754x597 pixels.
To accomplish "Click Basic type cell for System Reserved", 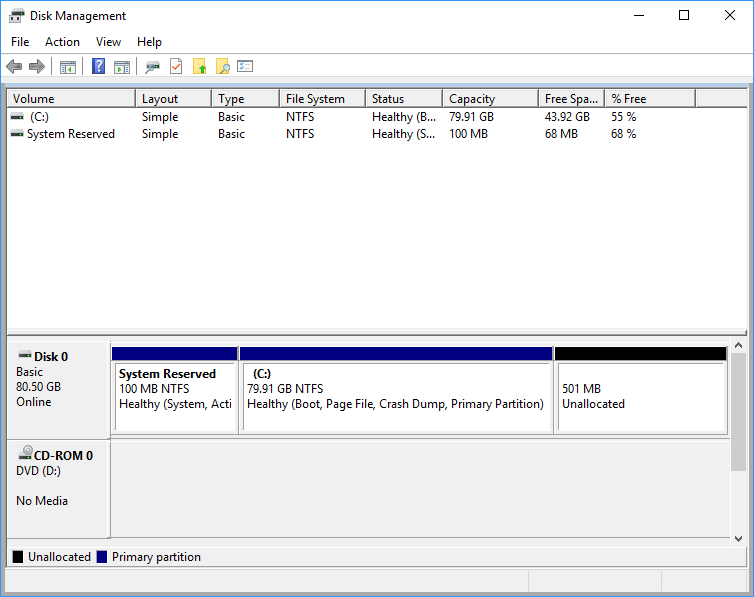I will tap(231, 134).
